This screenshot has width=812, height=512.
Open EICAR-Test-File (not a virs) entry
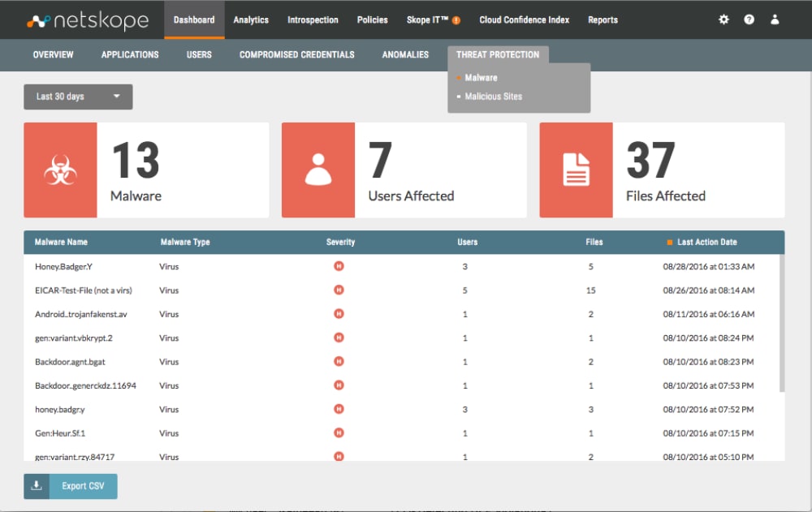pos(84,290)
